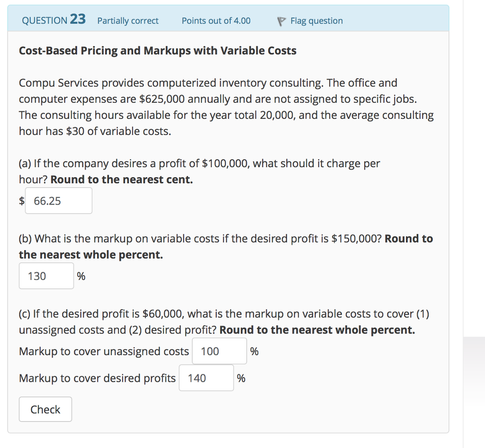Click the QUESTION 23 heading
Viewport: 485px width, 448px height.
pos(53,20)
